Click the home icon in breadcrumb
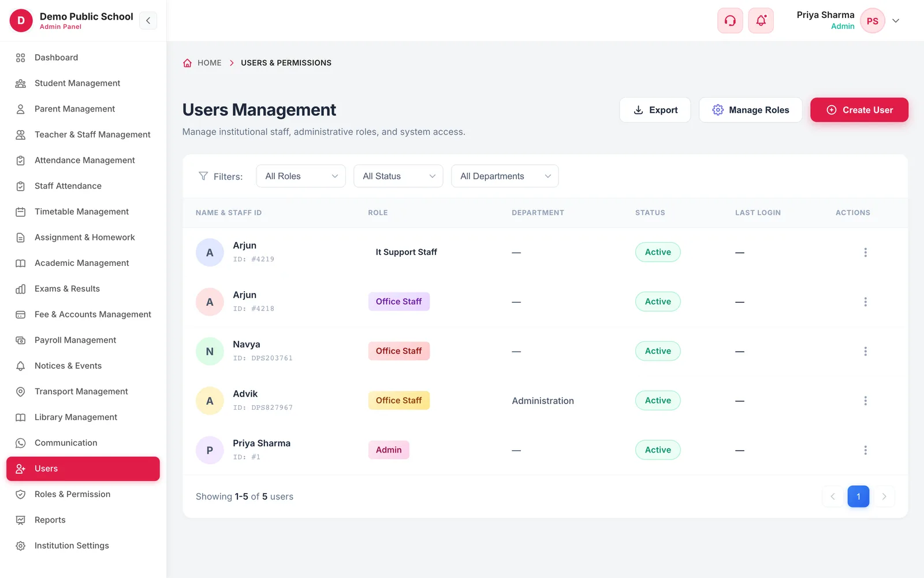Viewport: 924px width, 578px height. (x=187, y=63)
